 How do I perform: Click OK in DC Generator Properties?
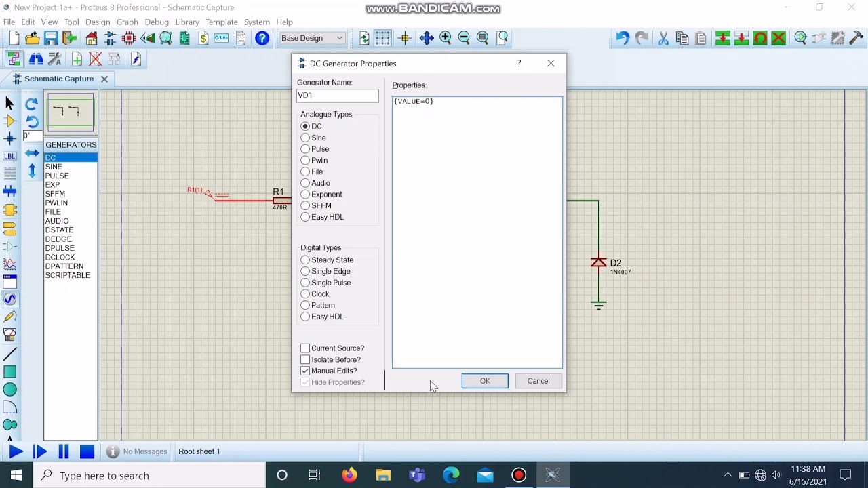pyautogui.click(x=485, y=381)
